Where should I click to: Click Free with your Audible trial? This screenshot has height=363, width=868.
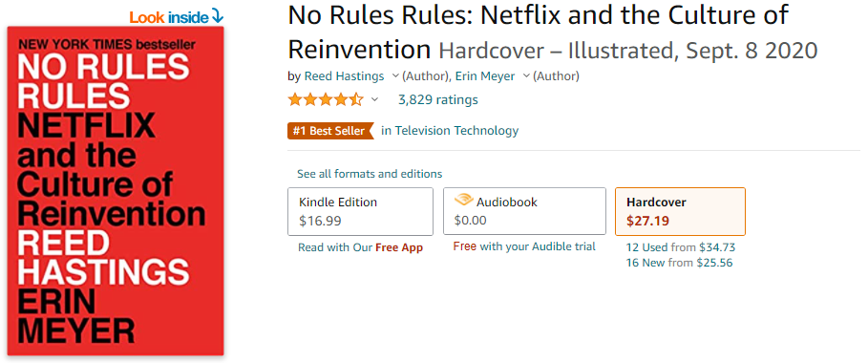(524, 246)
